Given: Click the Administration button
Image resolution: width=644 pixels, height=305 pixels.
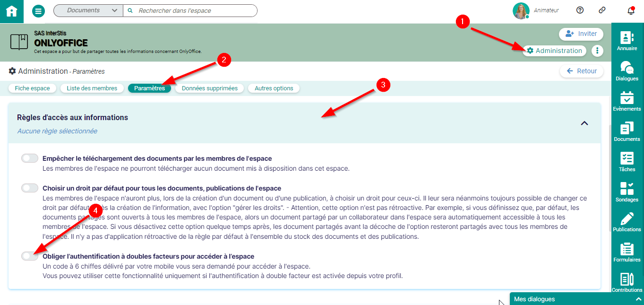Looking at the screenshot, I should 554,51.
